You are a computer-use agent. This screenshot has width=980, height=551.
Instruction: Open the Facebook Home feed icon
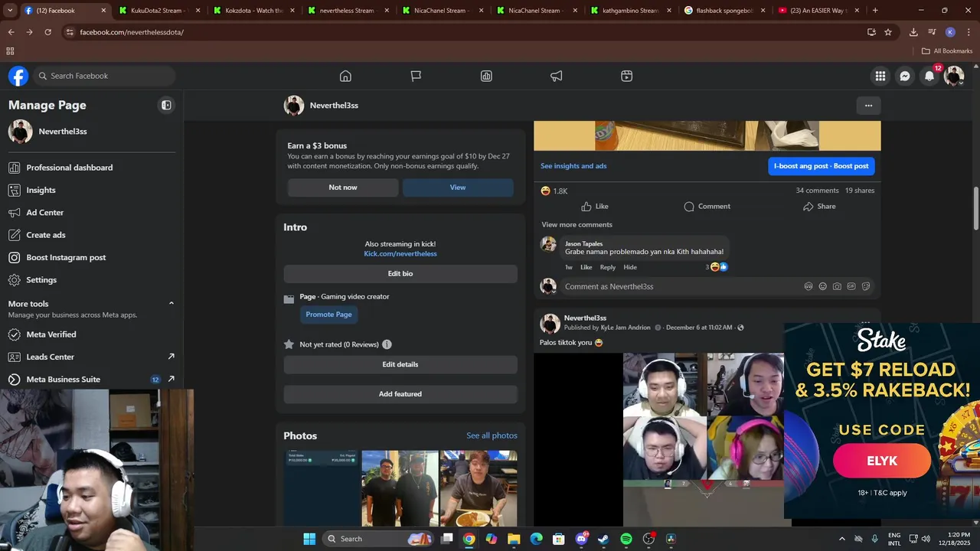tap(345, 76)
